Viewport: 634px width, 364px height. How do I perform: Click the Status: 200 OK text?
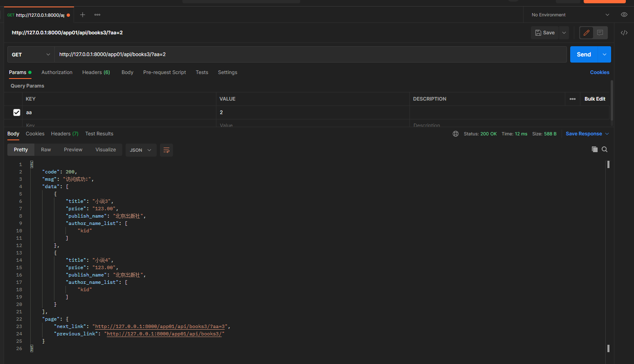480,134
